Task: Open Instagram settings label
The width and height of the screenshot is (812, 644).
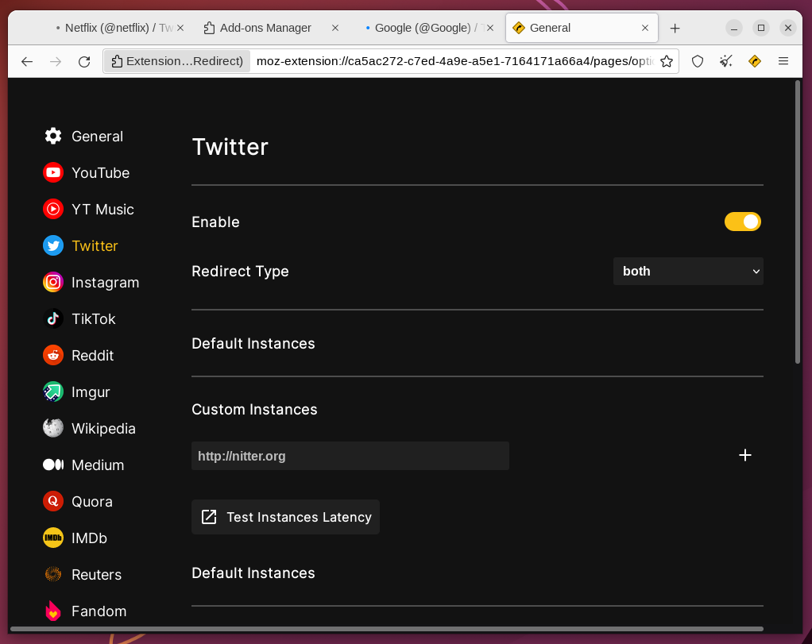Action: 105,283
